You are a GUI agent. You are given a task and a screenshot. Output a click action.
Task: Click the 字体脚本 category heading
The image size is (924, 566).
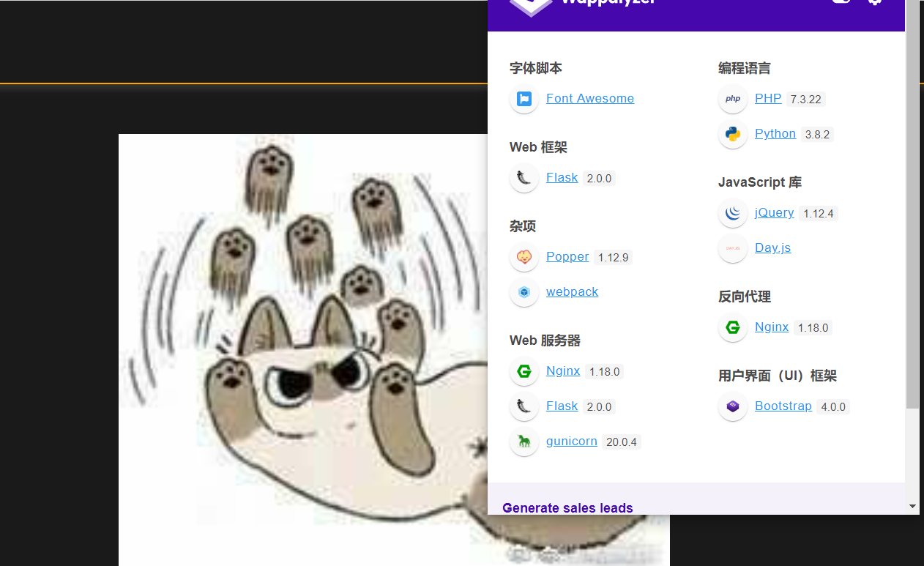[x=536, y=68]
